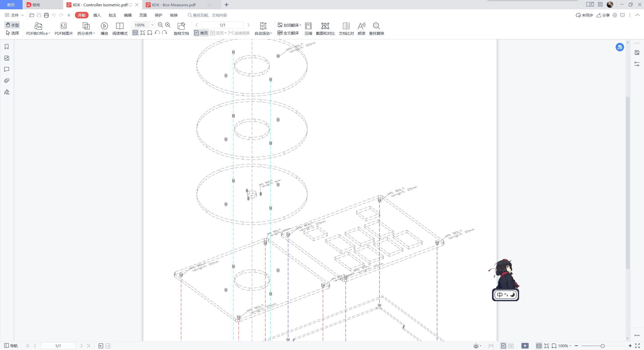Image resolution: width=644 pixels, height=350 pixels.
Task: Go to the 首页 home tab
Action: click(11, 5)
